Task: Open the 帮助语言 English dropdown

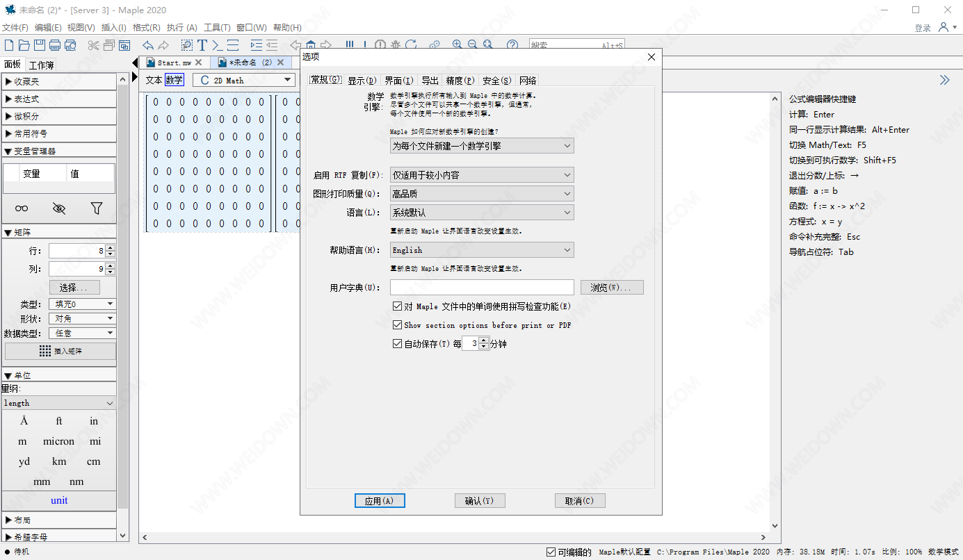Action: click(x=482, y=250)
